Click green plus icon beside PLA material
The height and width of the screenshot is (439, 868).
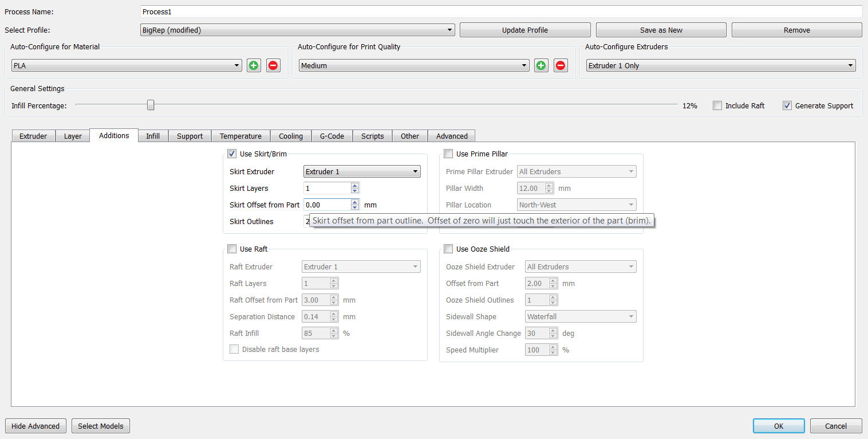(254, 65)
